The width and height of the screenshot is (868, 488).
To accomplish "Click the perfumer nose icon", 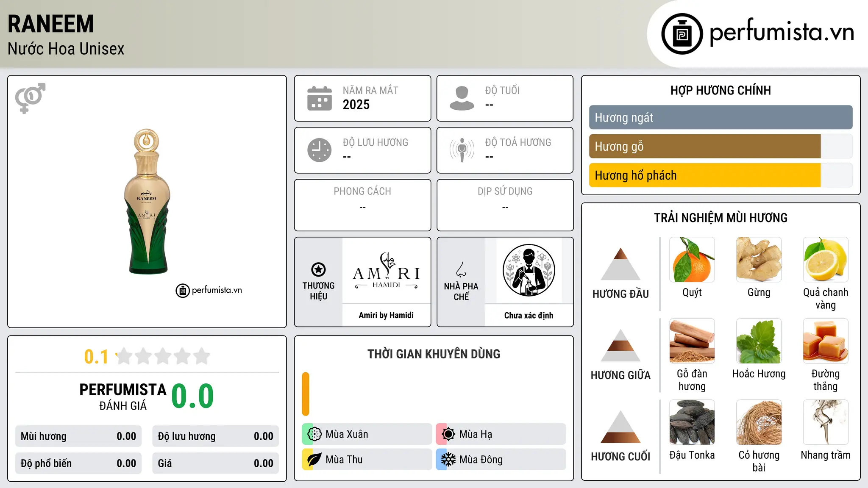I will pos(461,269).
